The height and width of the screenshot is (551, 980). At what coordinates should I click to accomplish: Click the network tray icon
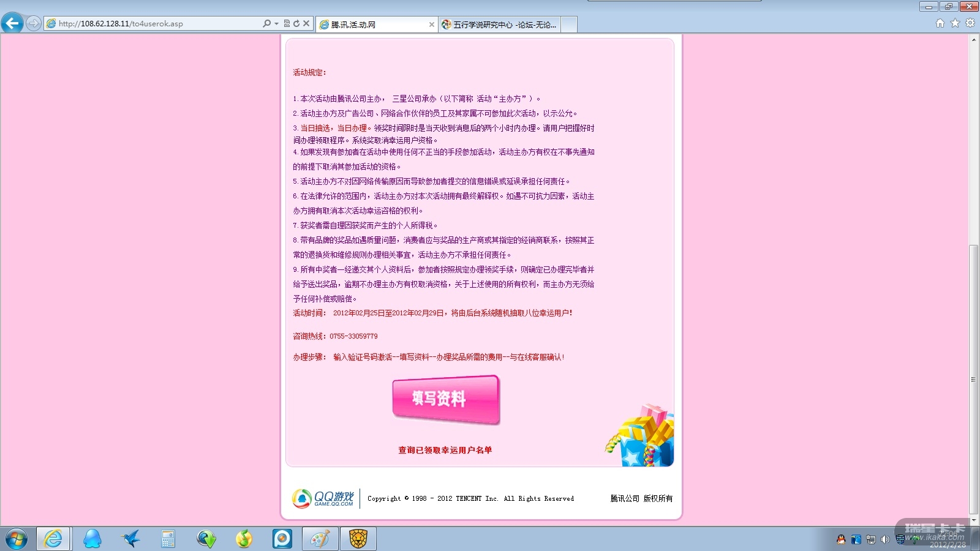870,539
